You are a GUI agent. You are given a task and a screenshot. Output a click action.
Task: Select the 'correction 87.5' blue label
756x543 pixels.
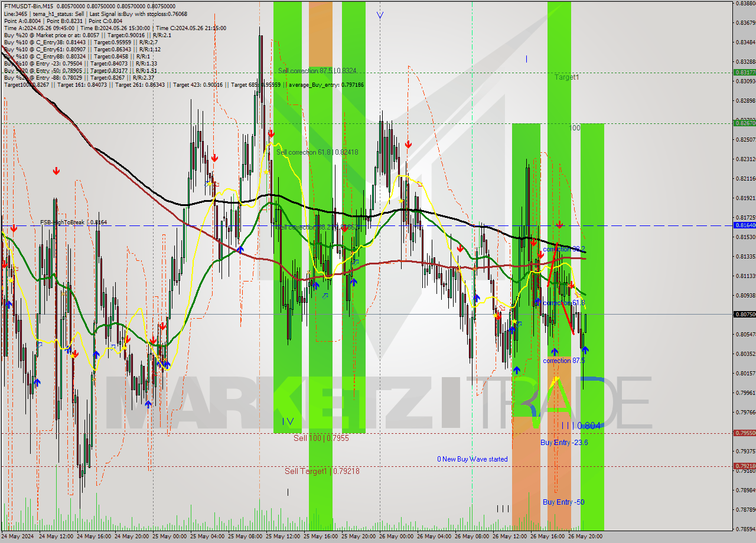tap(564, 361)
